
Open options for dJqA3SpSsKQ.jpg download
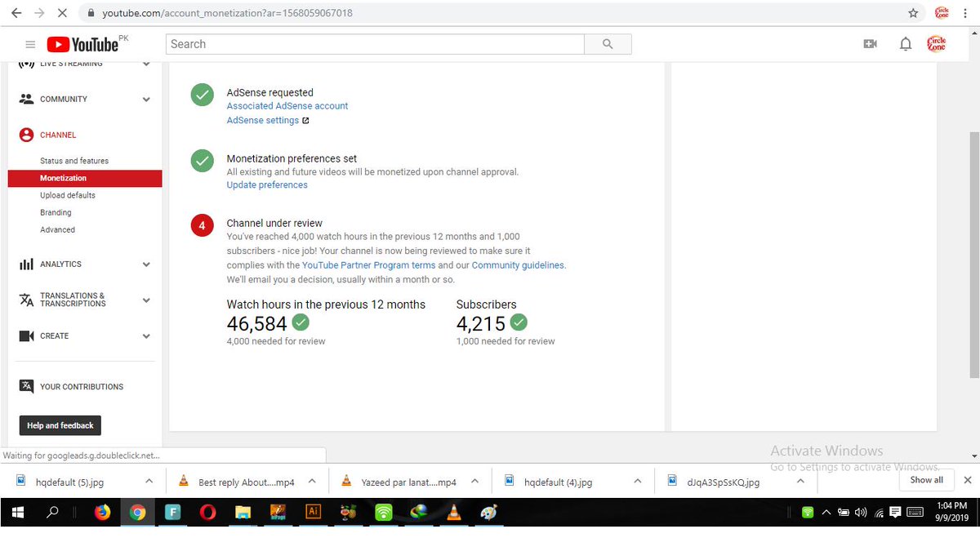[x=800, y=482]
